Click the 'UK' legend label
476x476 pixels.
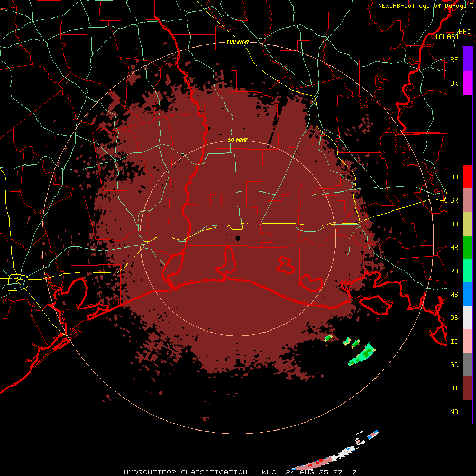[454, 83]
